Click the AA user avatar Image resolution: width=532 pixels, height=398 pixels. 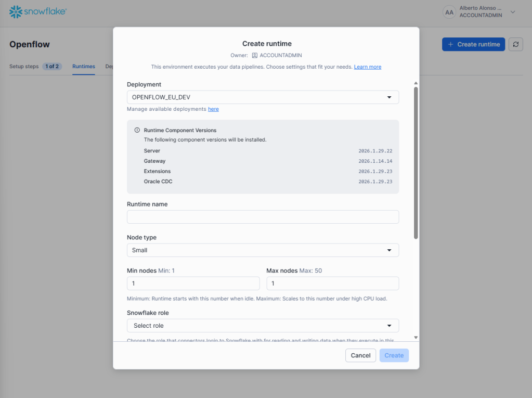point(449,12)
